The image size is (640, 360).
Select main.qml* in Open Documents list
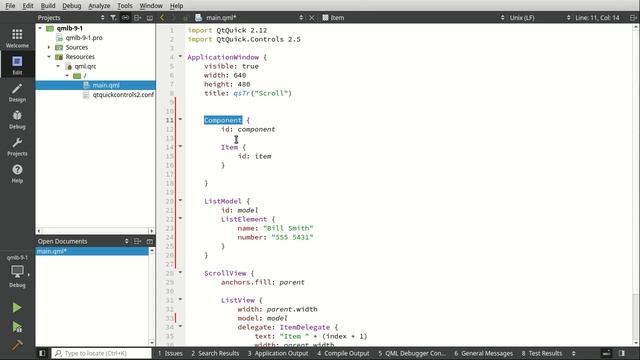[x=92, y=251]
